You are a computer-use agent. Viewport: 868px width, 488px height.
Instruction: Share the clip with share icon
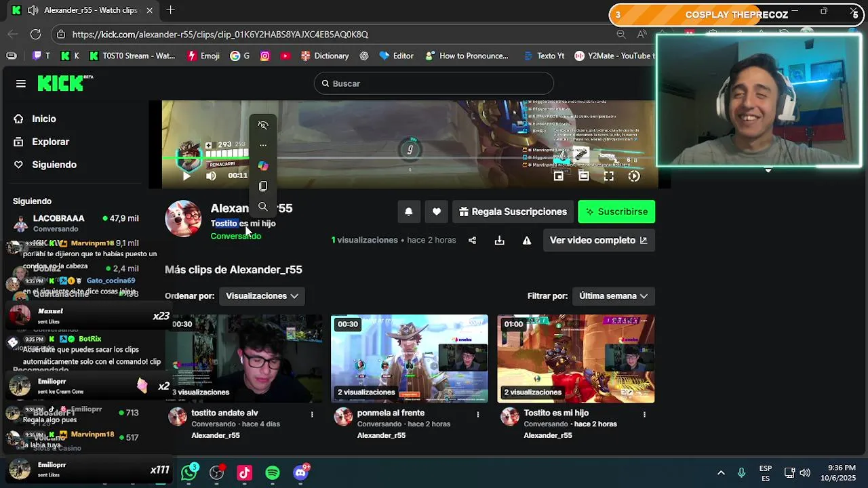[x=472, y=240]
